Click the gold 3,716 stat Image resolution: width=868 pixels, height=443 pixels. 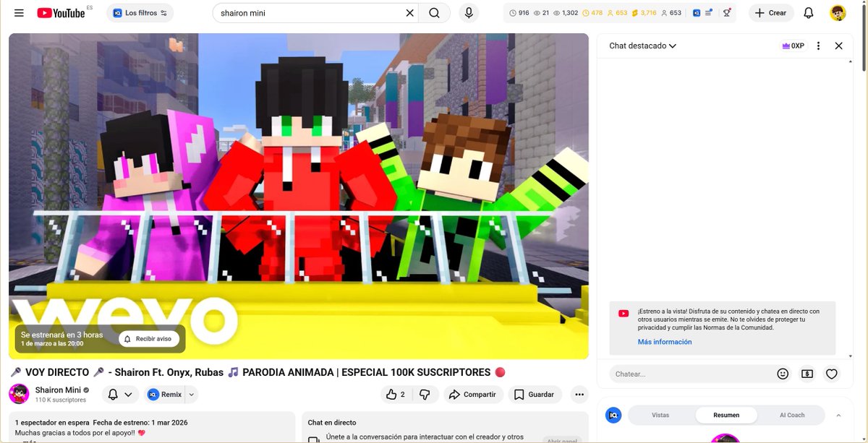coord(644,13)
